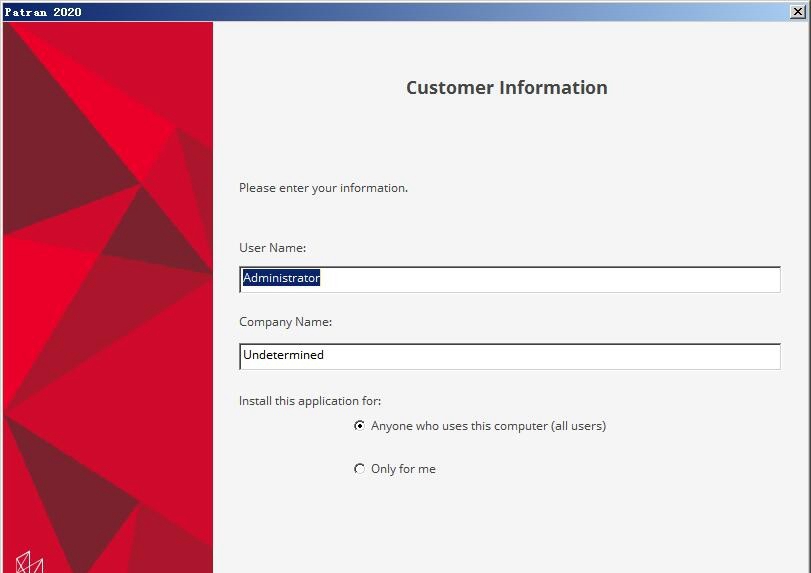The image size is (811, 573).
Task: Click the 'Install this application for:' label
Action: point(310,401)
